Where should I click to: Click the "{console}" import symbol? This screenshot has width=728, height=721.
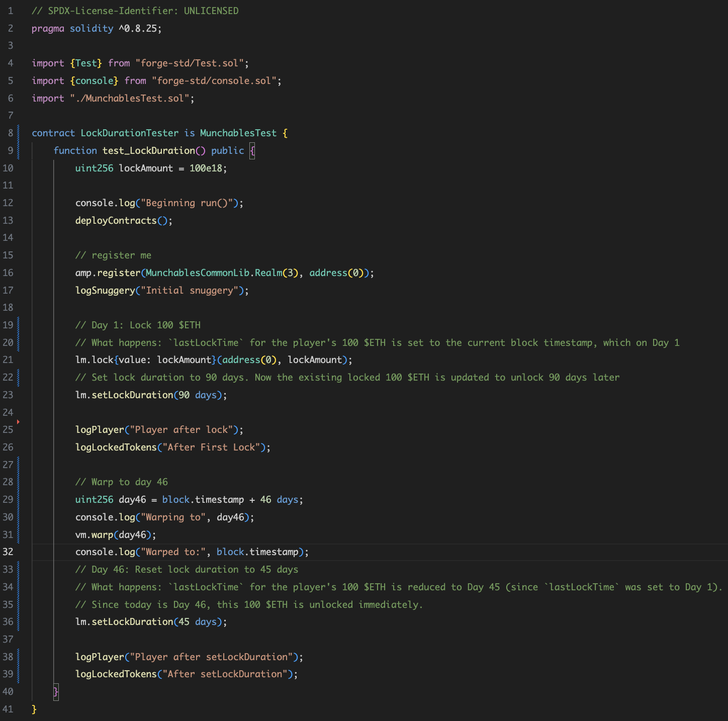coord(95,80)
